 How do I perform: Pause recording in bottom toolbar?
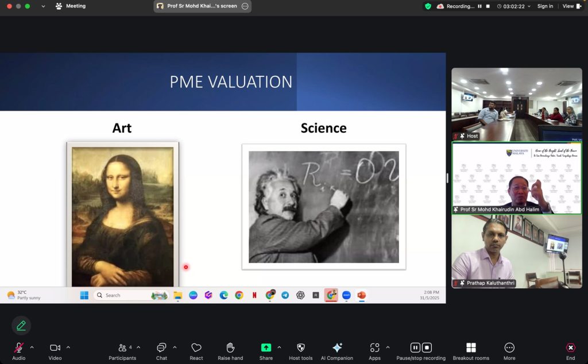point(415,347)
